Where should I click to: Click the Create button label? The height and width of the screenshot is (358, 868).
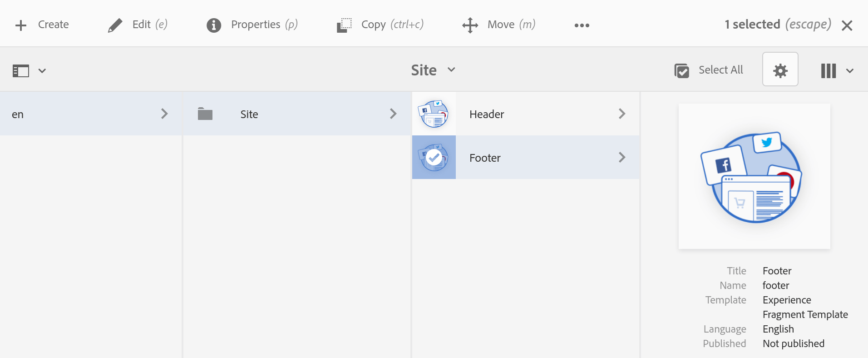coord(54,25)
